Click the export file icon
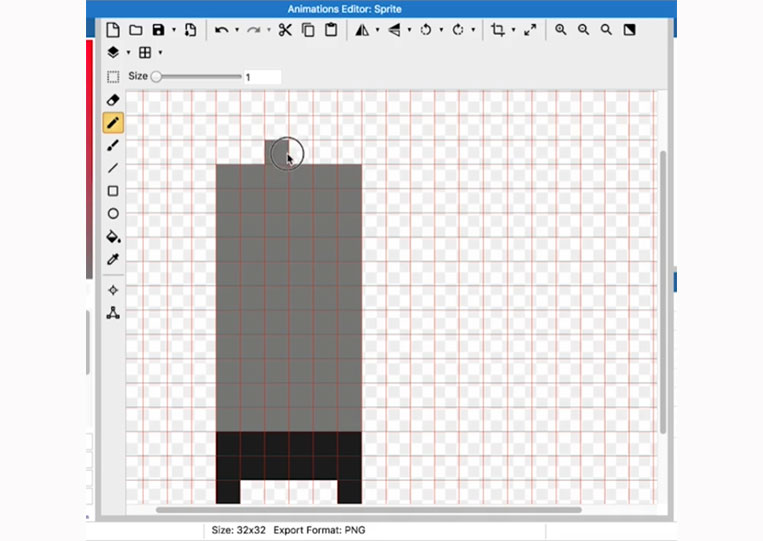This screenshot has width=763, height=541. tap(190, 30)
